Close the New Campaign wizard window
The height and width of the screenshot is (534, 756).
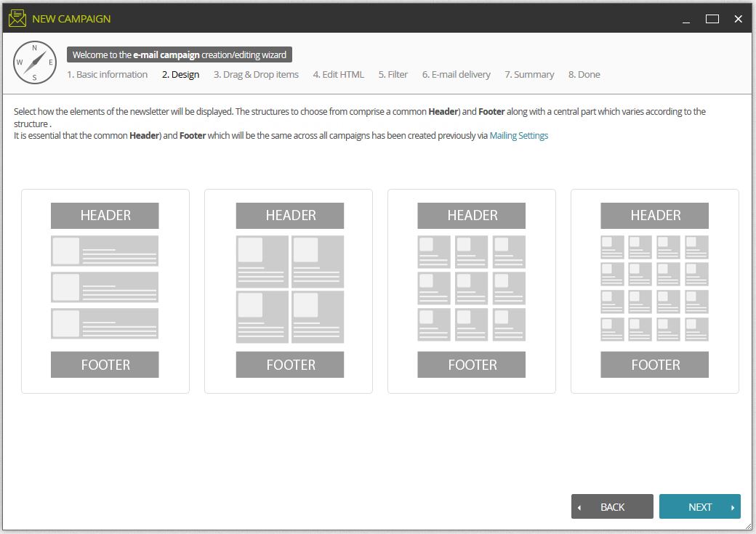coord(738,19)
